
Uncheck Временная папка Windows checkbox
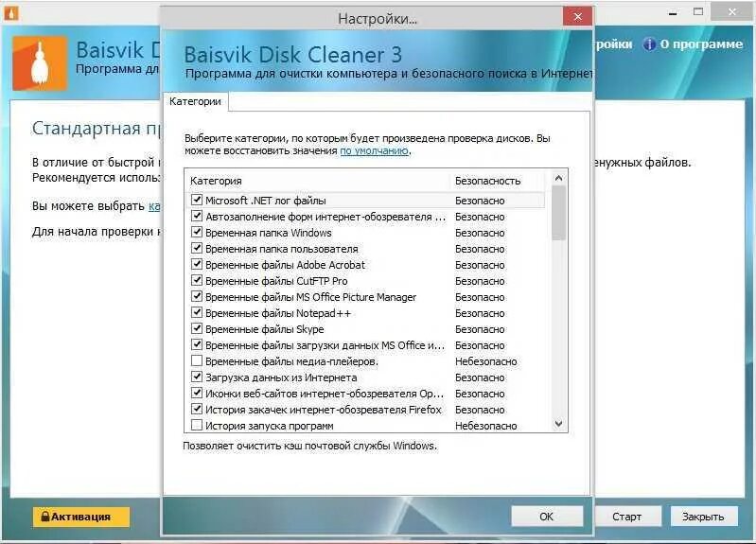pos(197,232)
